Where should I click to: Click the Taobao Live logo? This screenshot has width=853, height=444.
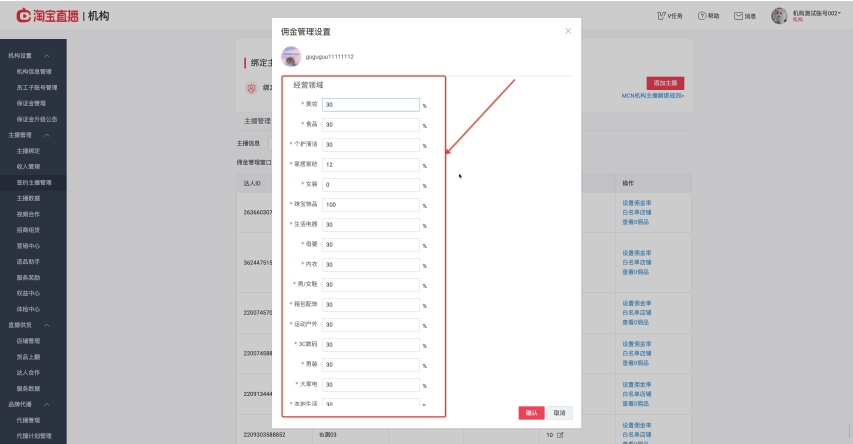[47, 16]
